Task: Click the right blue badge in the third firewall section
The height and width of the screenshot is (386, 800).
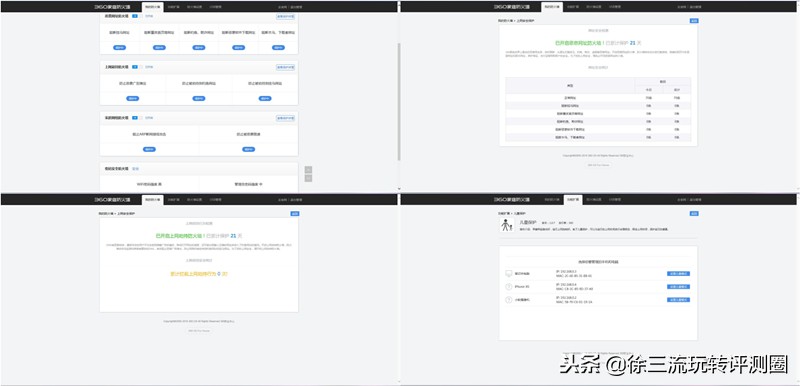Action: (248, 149)
